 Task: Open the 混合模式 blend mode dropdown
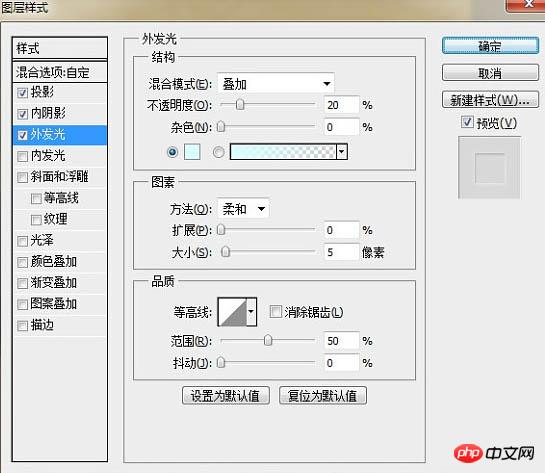276,84
